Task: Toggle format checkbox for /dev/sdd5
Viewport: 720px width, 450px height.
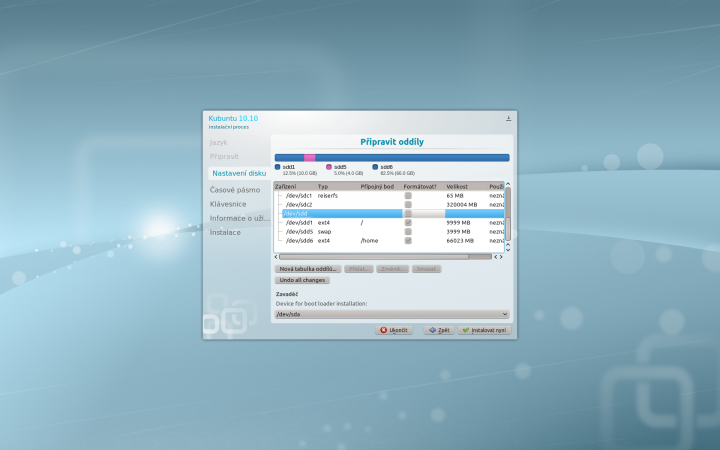Action: pyautogui.click(x=408, y=231)
